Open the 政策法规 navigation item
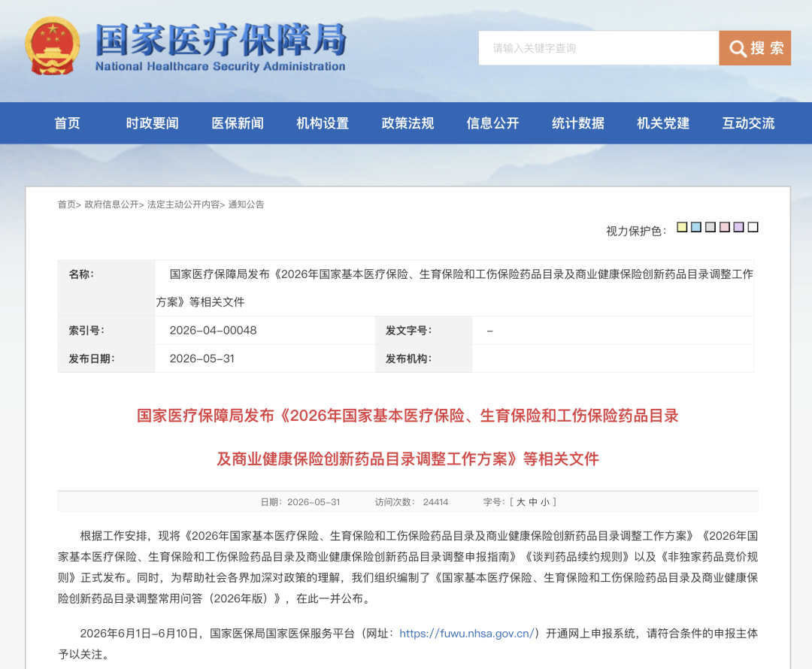This screenshot has width=812, height=669. 408,123
